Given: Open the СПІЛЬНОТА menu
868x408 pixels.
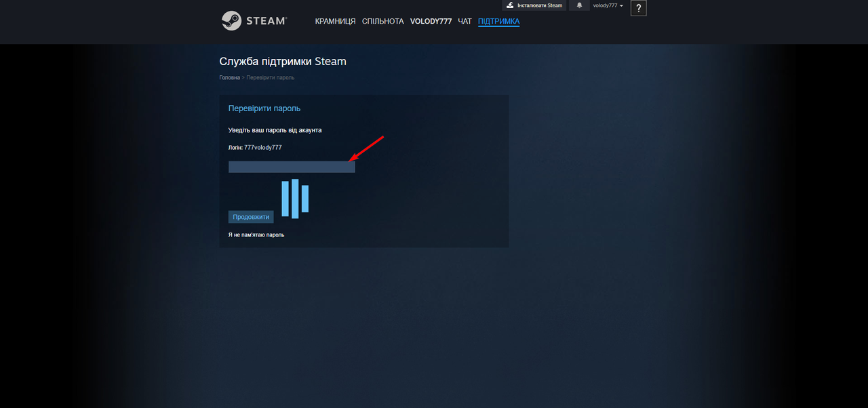Looking at the screenshot, I should 383,22.
